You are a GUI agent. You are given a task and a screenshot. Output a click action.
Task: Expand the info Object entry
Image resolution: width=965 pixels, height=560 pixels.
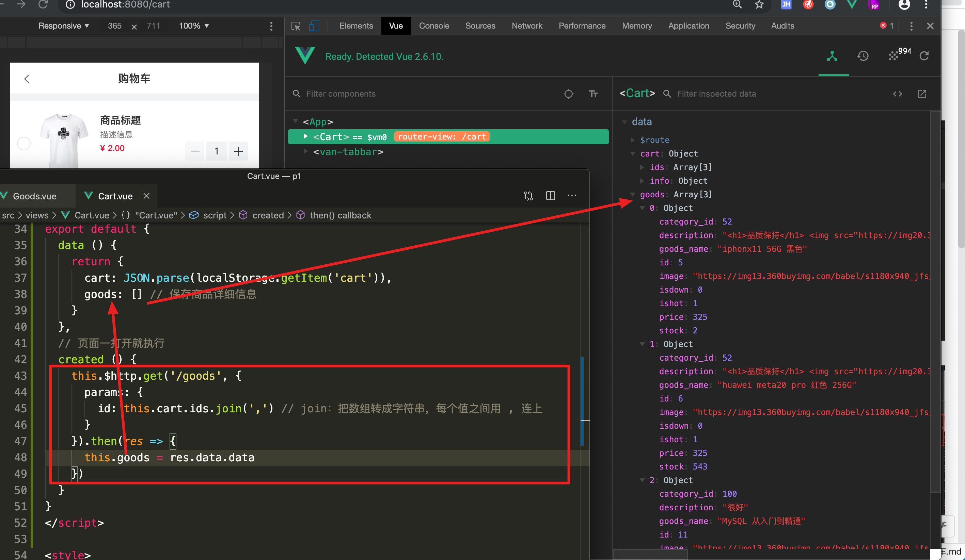click(x=642, y=181)
